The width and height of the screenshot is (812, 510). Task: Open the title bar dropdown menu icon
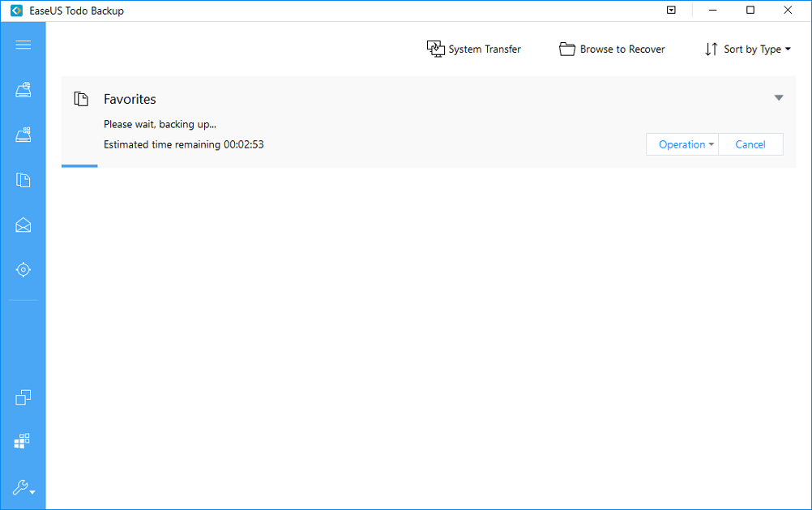click(671, 10)
